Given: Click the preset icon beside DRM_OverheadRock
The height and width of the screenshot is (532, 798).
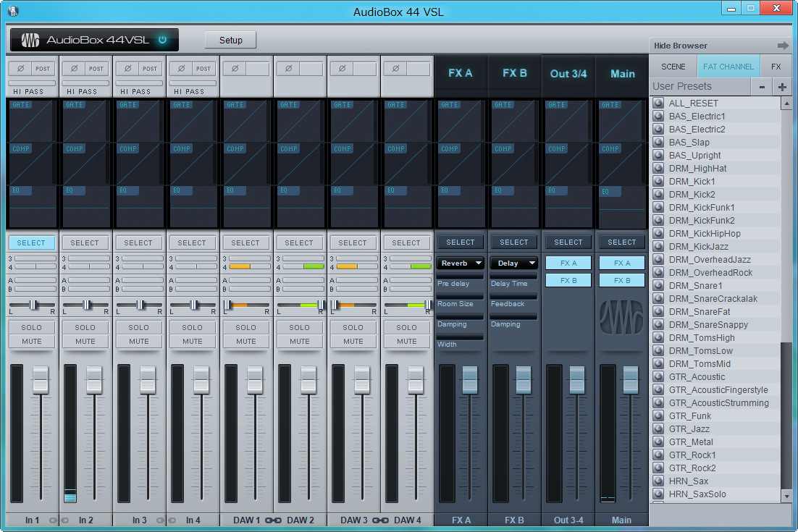Looking at the screenshot, I should [x=658, y=272].
